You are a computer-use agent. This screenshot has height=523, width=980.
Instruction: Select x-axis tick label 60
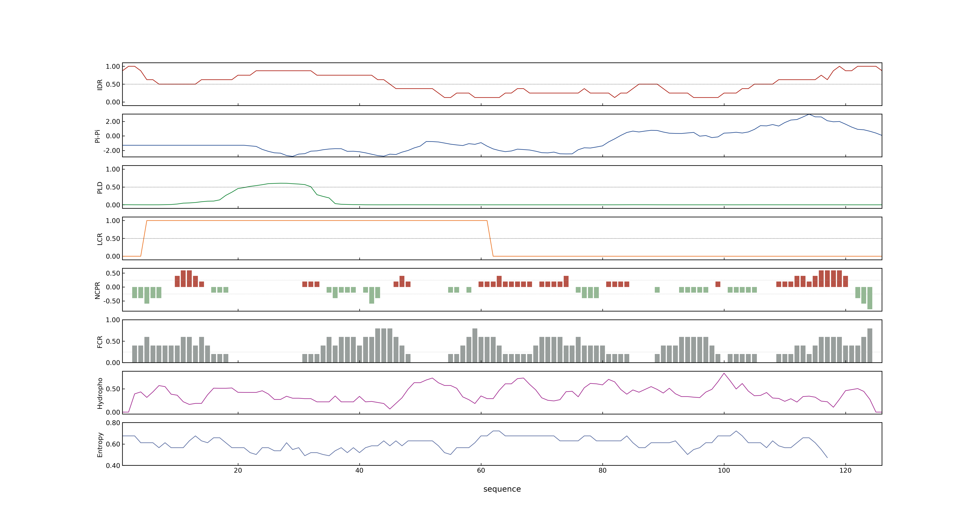(481, 470)
